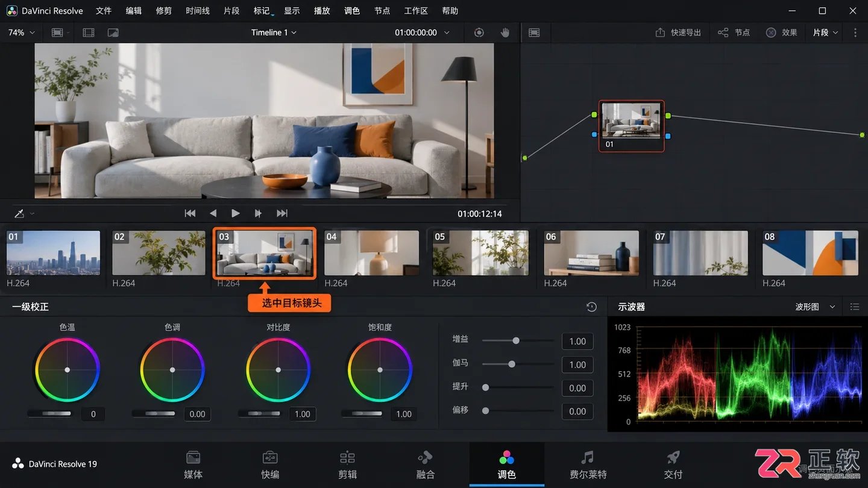
Task: Click the 快速导出 button
Action: [x=678, y=33]
